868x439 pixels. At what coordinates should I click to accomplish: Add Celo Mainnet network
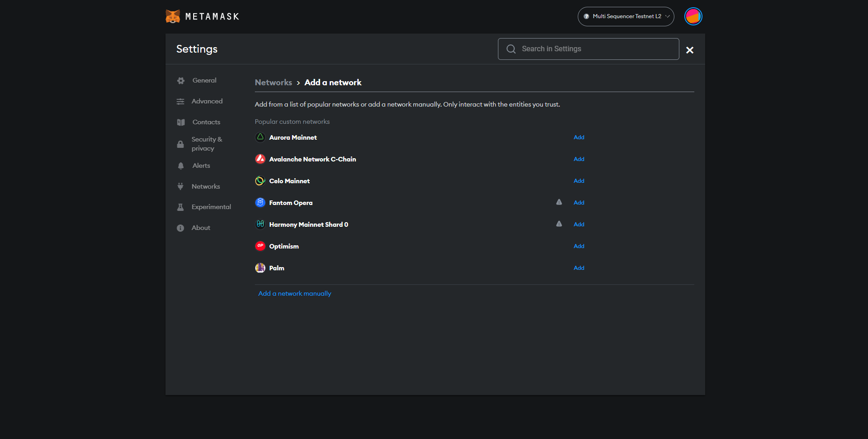tap(579, 181)
